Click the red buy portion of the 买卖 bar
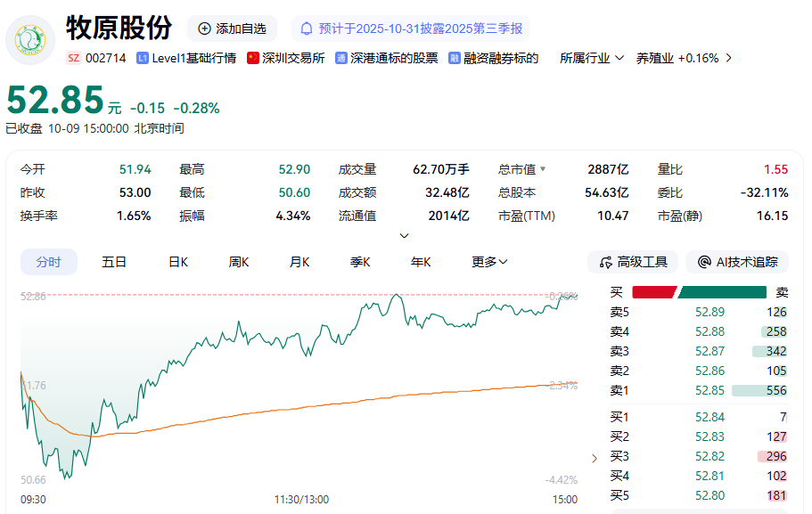 click(654, 292)
